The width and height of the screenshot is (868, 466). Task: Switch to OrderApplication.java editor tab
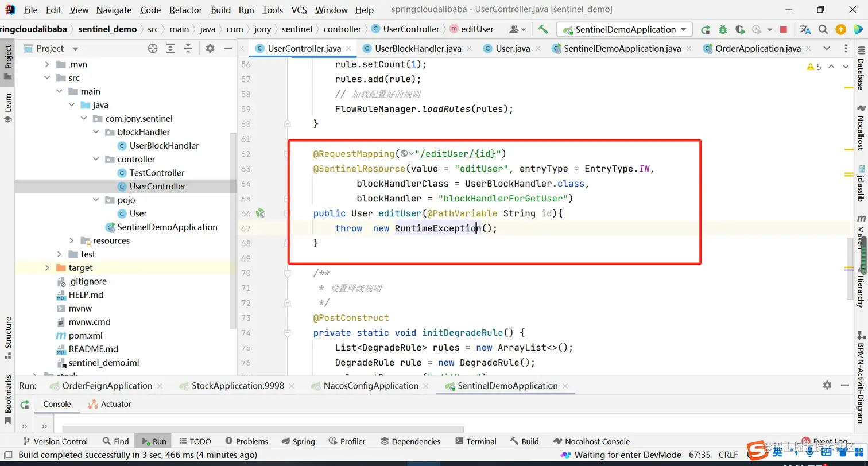[x=758, y=49]
